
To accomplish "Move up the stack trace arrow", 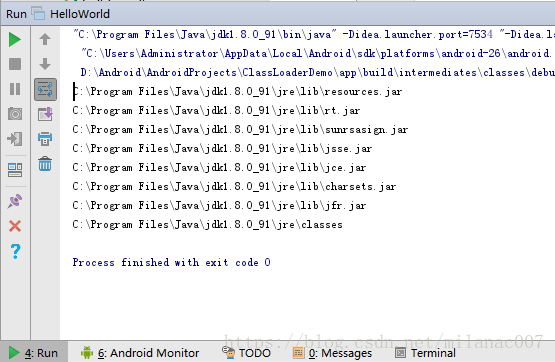I will tap(45, 39).
